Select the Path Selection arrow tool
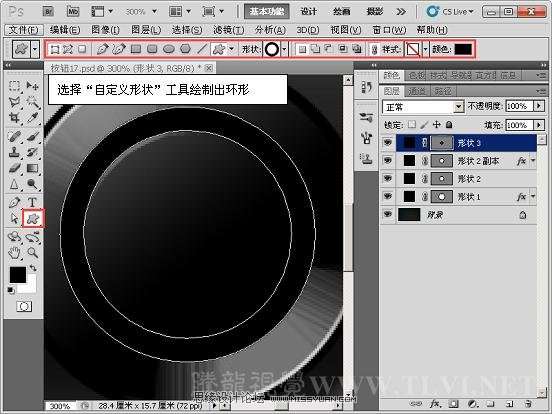This screenshot has height=414, width=552. click(x=14, y=219)
